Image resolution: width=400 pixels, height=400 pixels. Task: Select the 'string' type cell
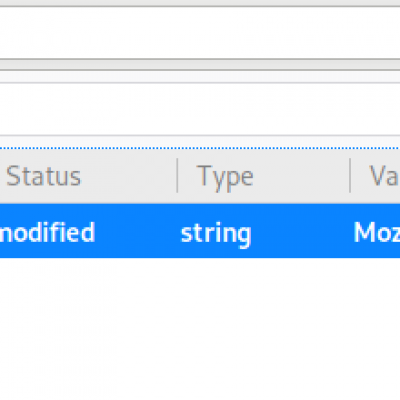(216, 233)
